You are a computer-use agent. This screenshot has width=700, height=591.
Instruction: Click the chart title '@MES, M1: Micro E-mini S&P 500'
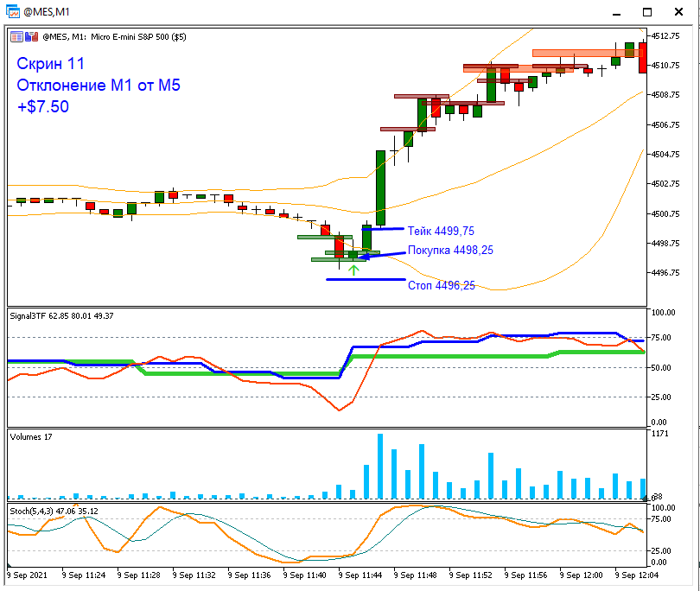114,37
